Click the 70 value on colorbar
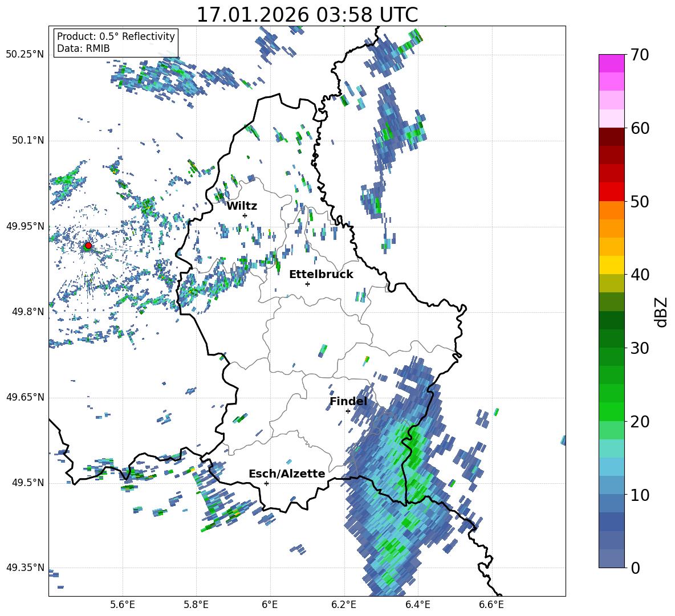Screen dimensions: 675x616 click(x=640, y=55)
